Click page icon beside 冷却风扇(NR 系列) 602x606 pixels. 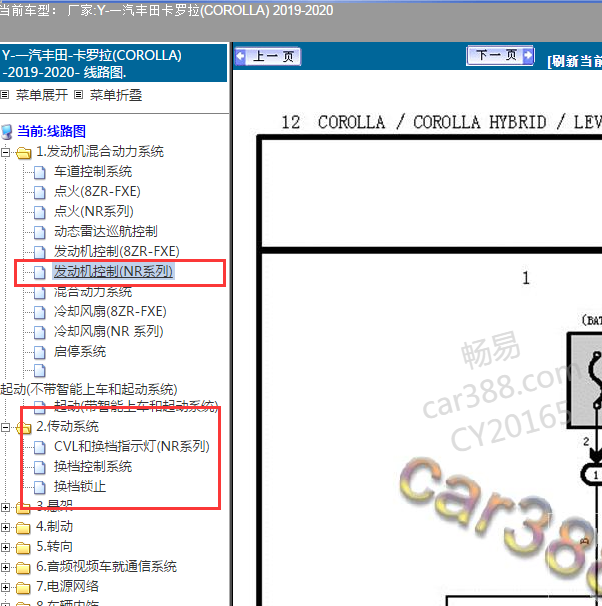pos(39,332)
